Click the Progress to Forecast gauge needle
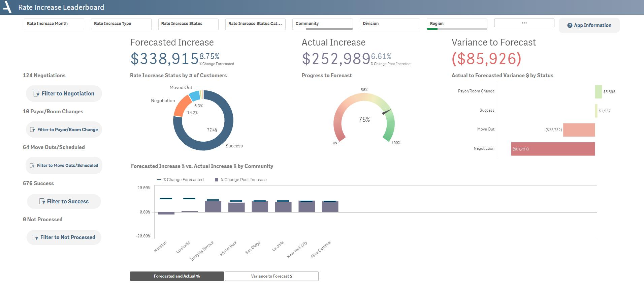 (x=387, y=112)
